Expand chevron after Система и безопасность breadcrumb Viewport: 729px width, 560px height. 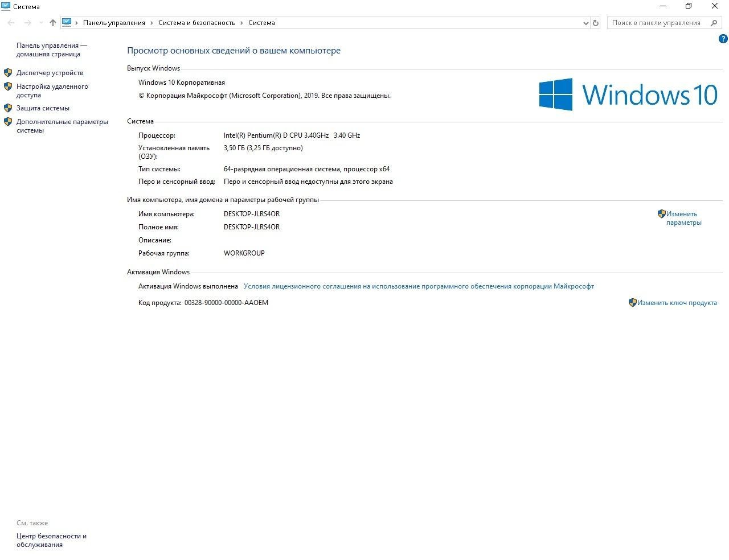(241, 23)
